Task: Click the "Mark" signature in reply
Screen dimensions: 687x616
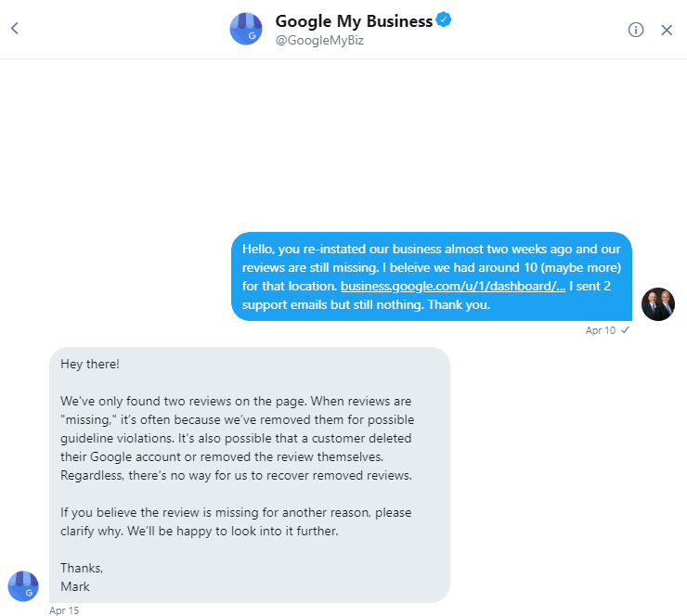Action: point(75,586)
